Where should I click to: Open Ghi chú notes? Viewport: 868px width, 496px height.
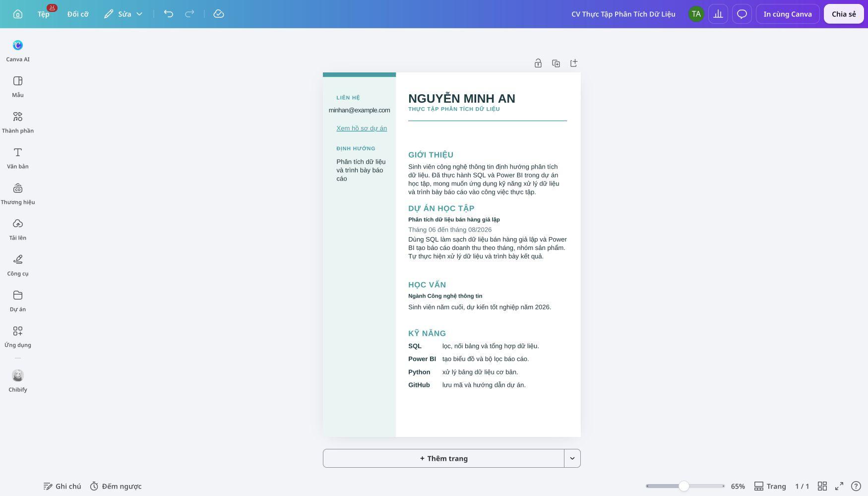(x=62, y=486)
